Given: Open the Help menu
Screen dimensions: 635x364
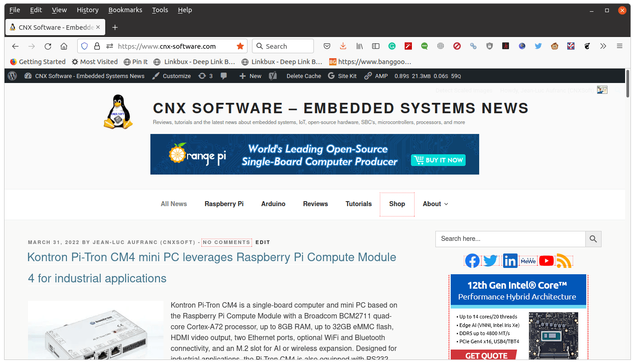Looking at the screenshot, I should tap(185, 10).
